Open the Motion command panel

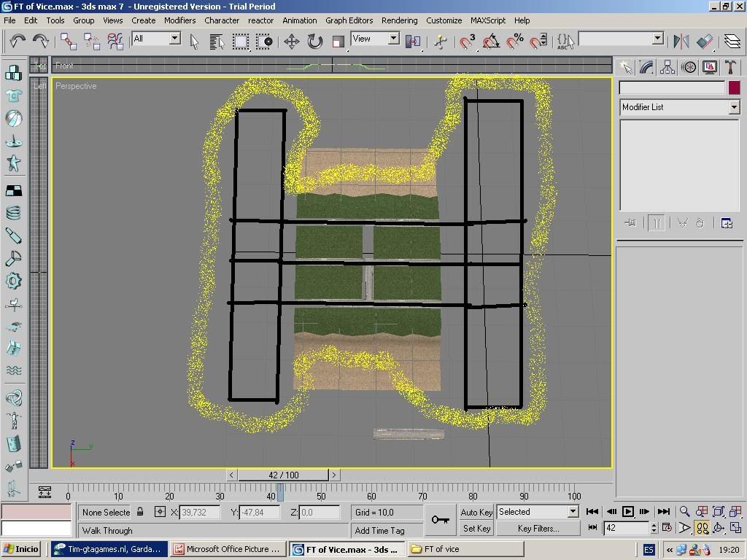tap(689, 68)
